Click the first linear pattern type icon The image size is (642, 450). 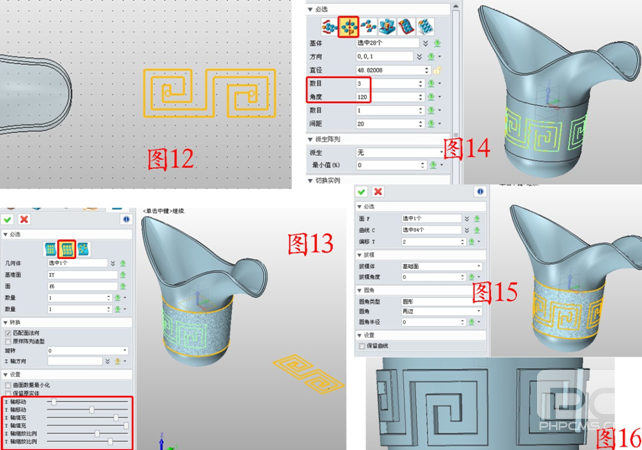pos(330,25)
